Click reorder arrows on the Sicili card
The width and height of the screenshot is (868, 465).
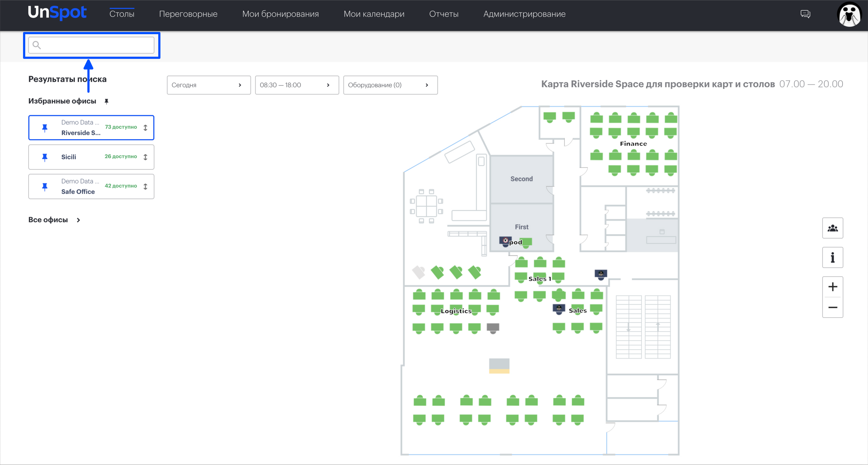pyautogui.click(x=145, y=157)
